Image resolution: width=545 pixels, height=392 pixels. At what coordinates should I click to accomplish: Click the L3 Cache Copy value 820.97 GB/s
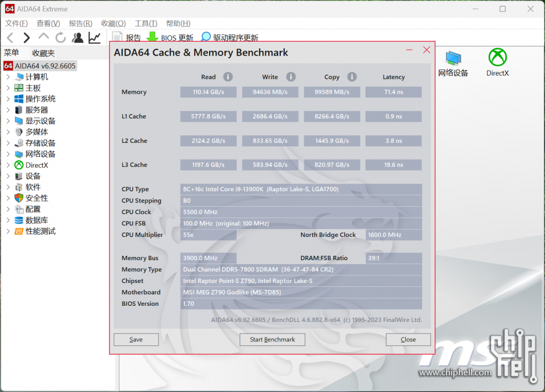click(x=332, y=165)
